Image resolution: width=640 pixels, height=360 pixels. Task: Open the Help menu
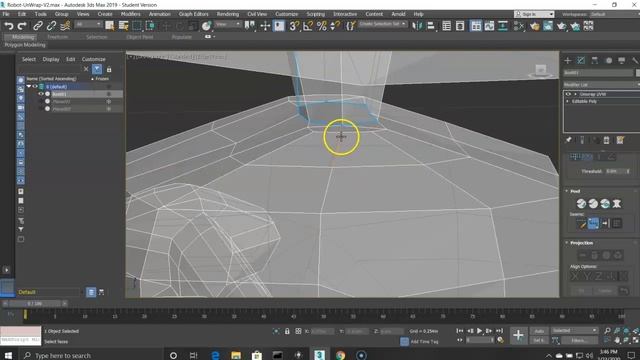(418, 14)
